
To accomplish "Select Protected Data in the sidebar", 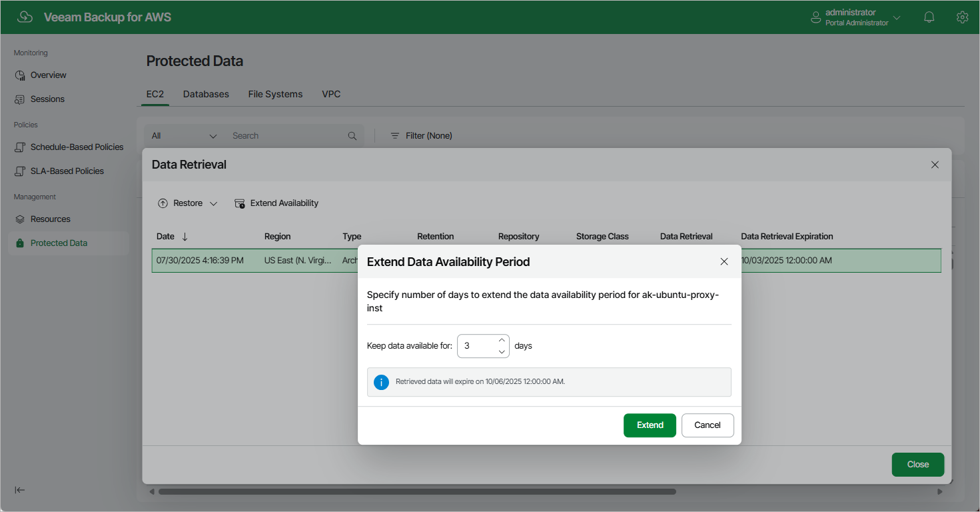I will (x=69, y=243).
